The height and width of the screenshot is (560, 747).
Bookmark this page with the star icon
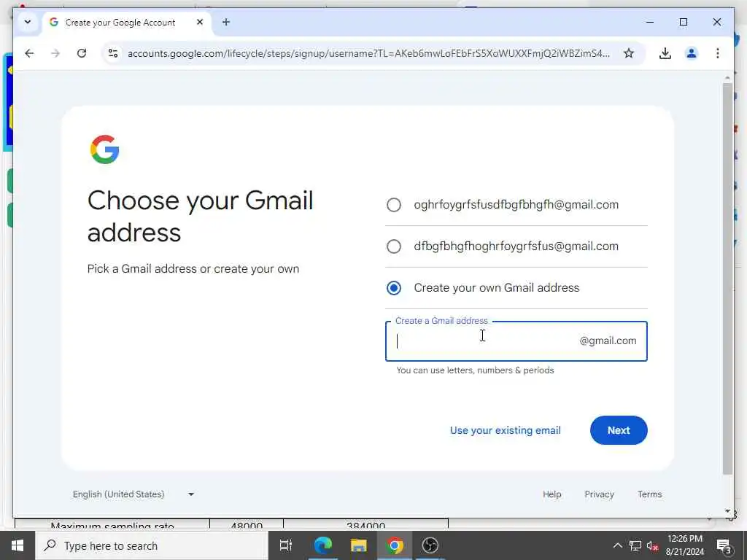(x=629, y=53)
